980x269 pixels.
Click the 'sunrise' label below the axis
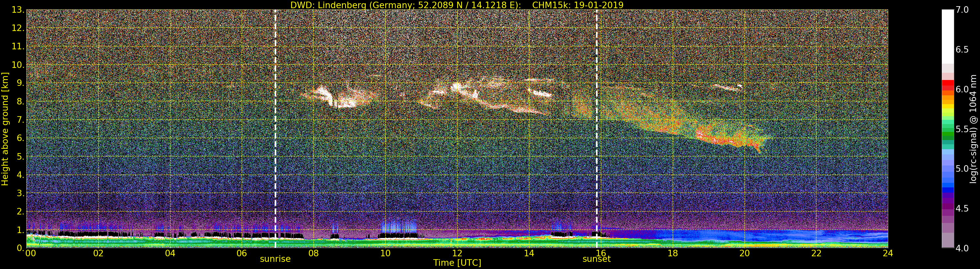tap(275, 259)
